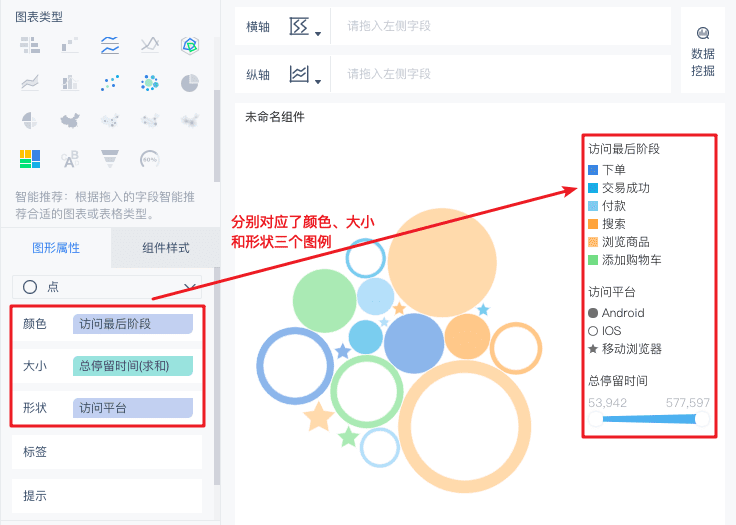Select the scatter plot chart type

tap(110, 83)
